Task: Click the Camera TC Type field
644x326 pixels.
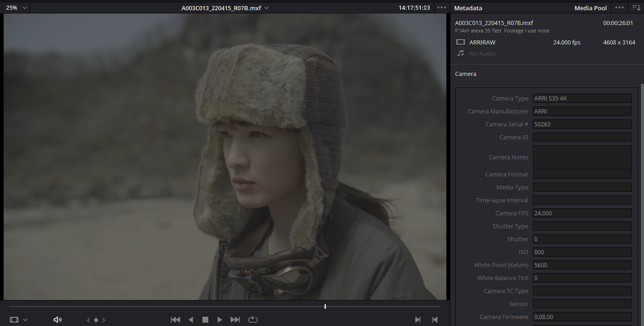Action: click(x=582, y=291)
